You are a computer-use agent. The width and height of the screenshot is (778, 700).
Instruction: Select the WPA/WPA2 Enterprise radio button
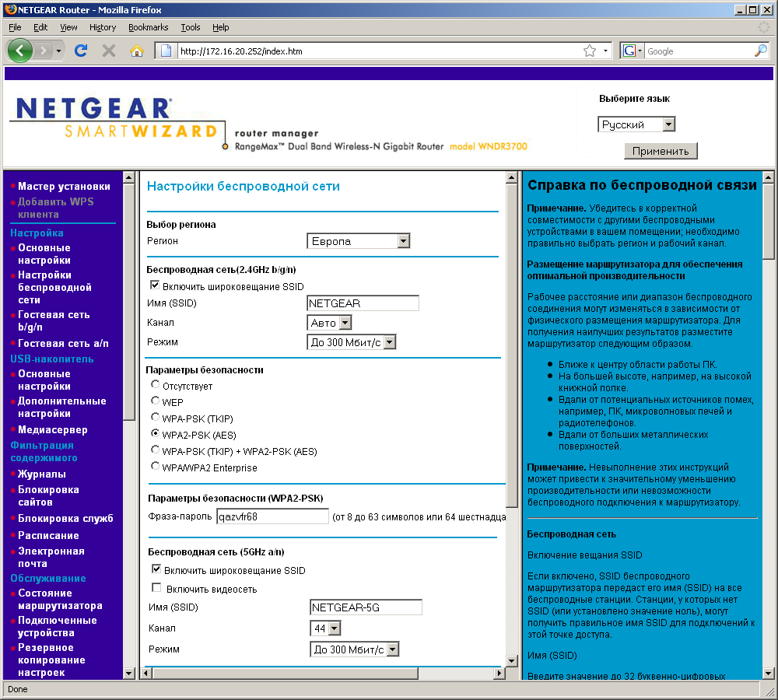156,467
